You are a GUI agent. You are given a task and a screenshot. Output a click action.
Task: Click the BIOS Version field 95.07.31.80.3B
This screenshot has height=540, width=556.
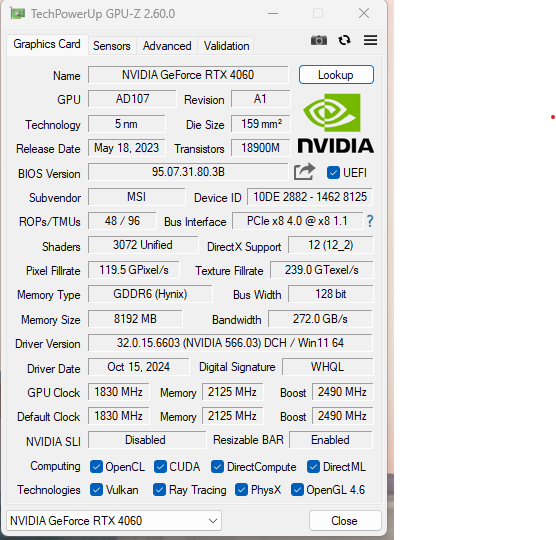[x=188, y=172]
